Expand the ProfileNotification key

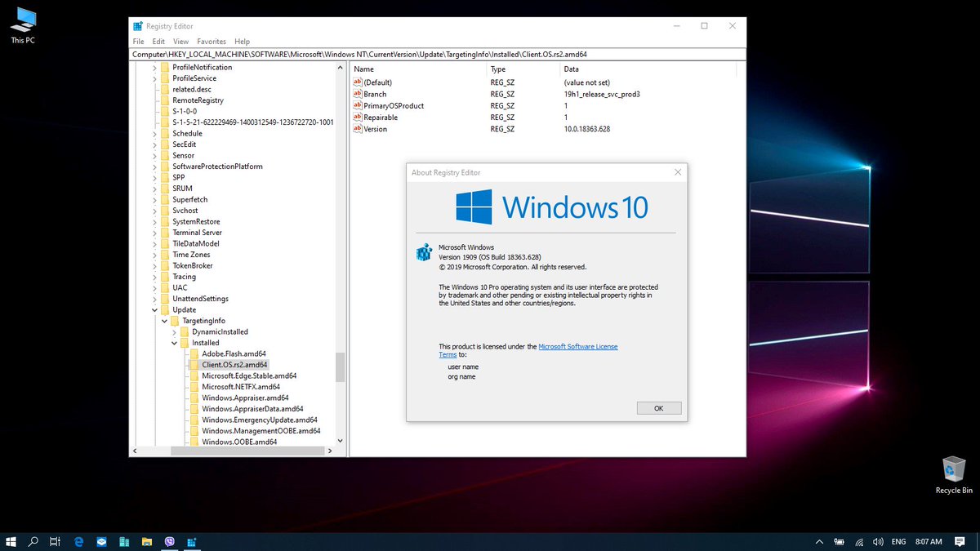154,68
